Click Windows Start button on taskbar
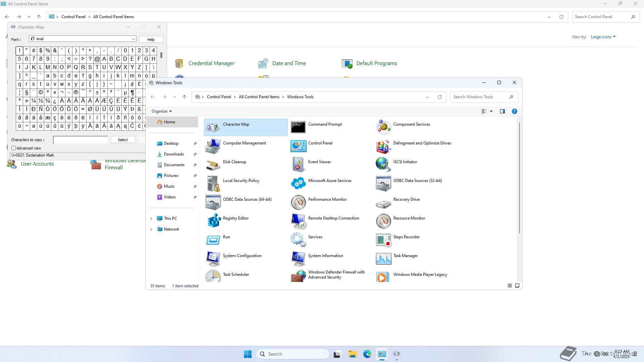The width and height of the screenshot is (644, 362). point(248,354)
